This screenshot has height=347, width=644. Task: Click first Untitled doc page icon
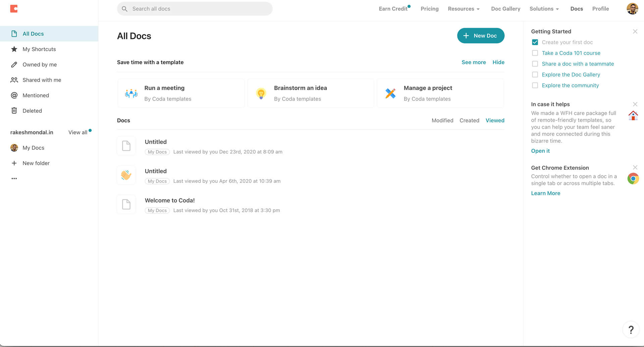(126, 146)
